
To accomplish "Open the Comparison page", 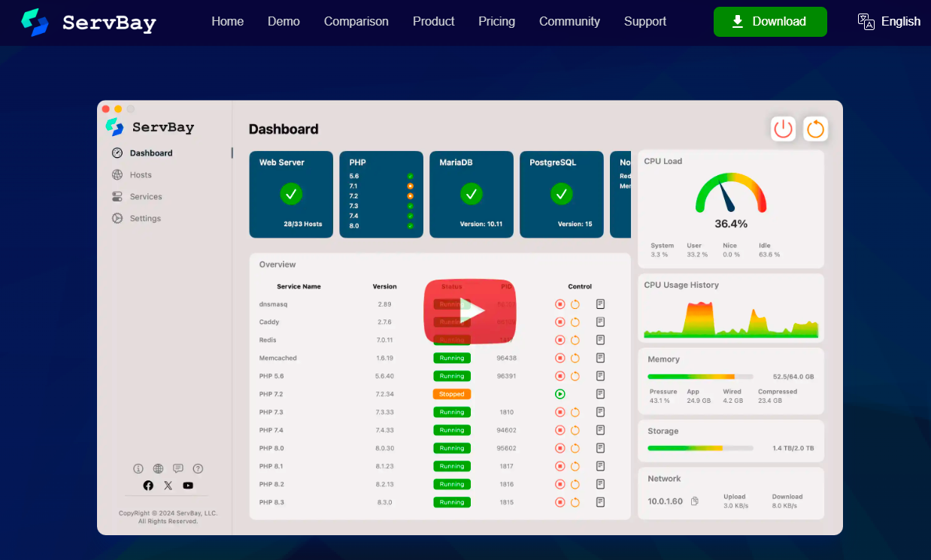I will click(356, 21).
